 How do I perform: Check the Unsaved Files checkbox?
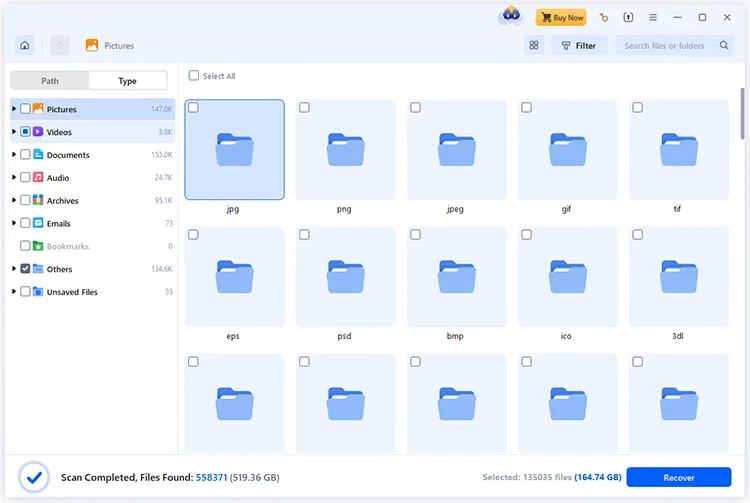[x=25, y=292]
